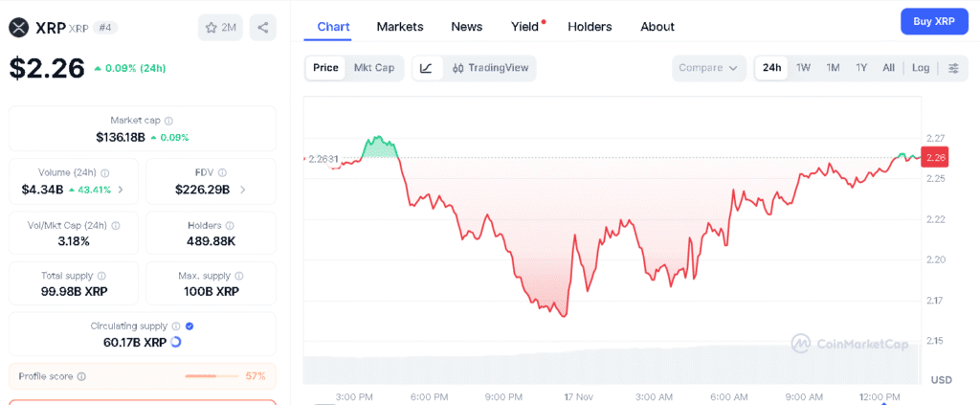
Task: Toggle the Mkt Cap chart view
Action: 374,68
